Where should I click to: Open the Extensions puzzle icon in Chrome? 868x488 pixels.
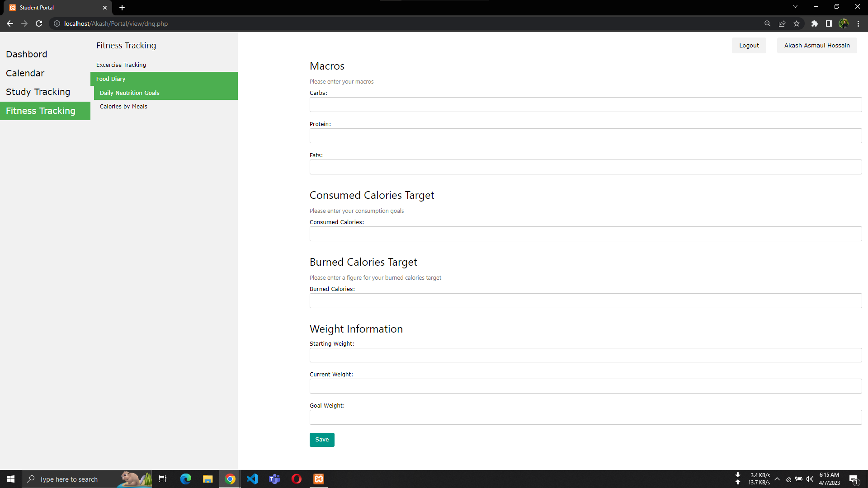click(815, 23)
